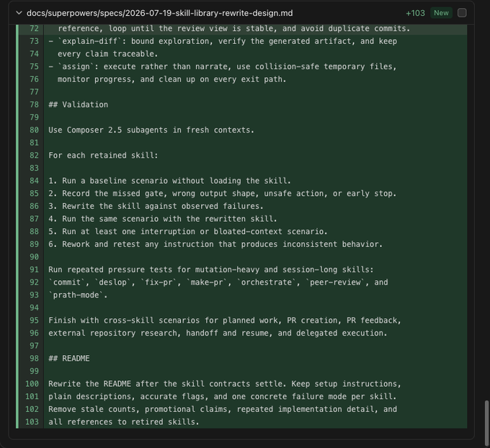The image size is (490, 448).
Task: Click the `explain-diff` bullet line
Action: pyautogui.click(x=223, y=41)
